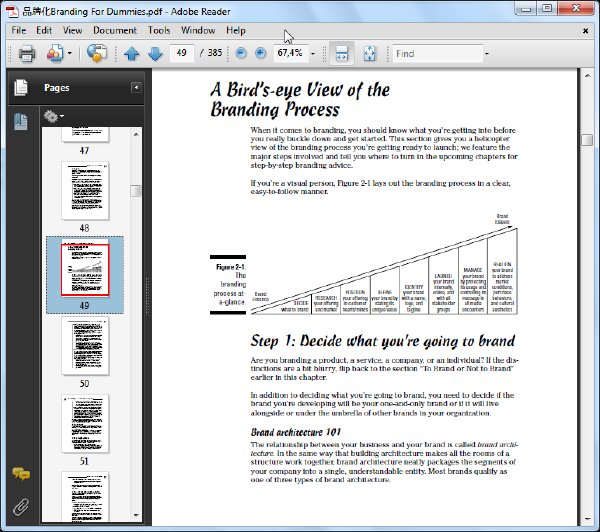The image size is (600, 532).
Task: Close the Adobe Reader window
Action: pyautogui.click(x=576, y=8)
